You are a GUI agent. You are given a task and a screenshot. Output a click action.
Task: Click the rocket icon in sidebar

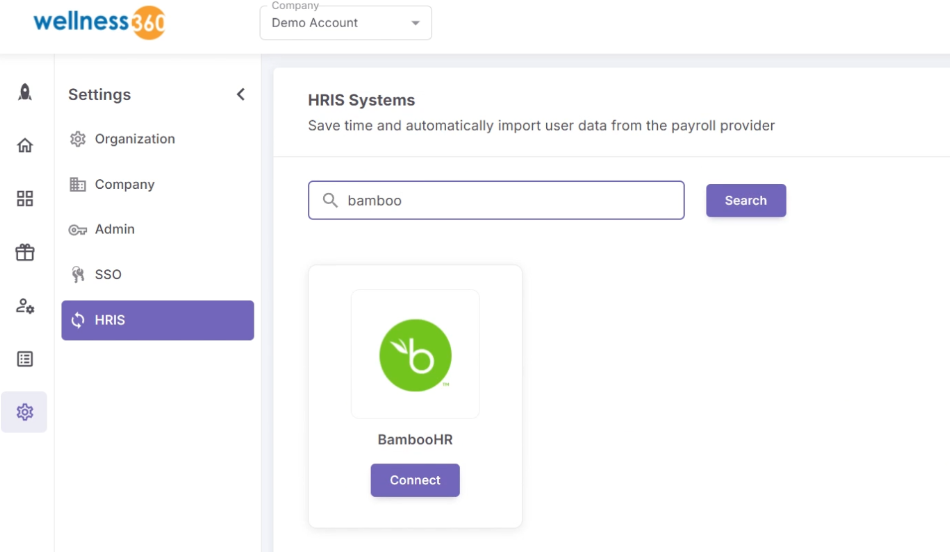point(25,92)
